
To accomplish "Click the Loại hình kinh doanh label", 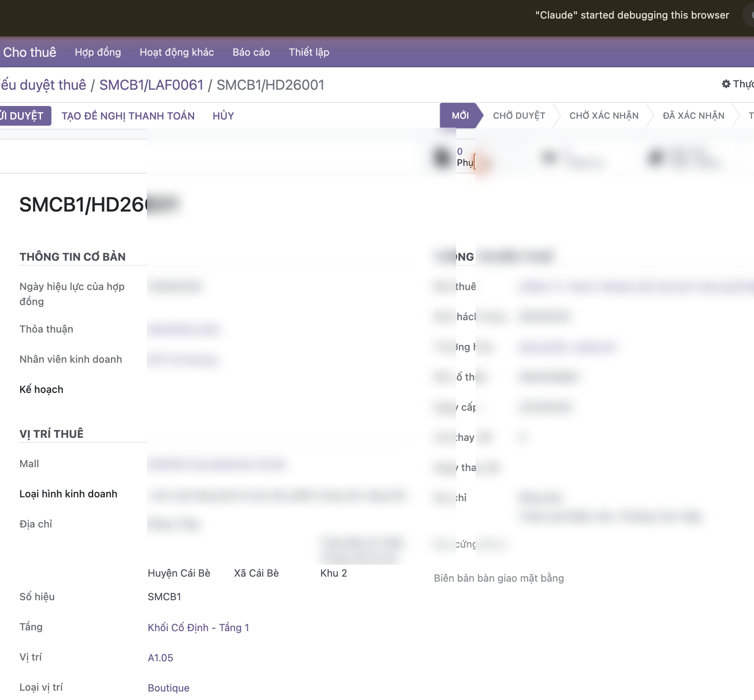I will pyautogui.click(x=68, y=493).
